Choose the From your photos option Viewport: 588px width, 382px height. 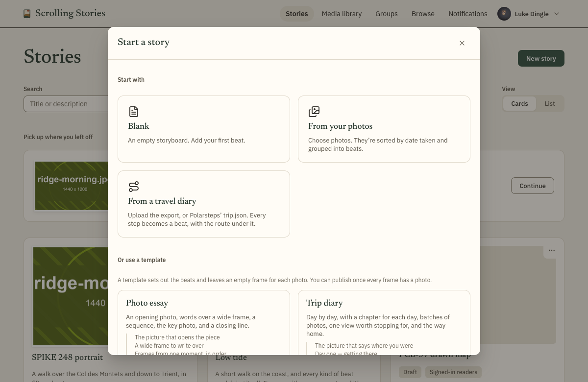click(384, 129)
